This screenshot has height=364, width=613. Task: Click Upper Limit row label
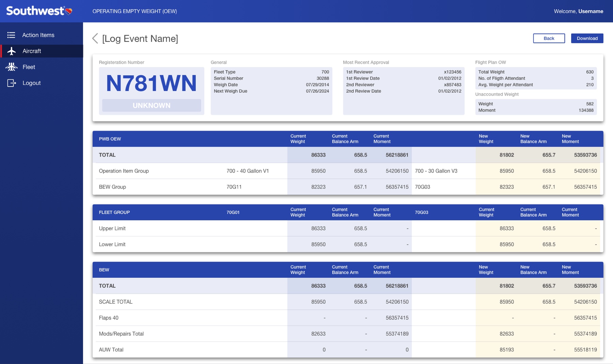pos(112,228)
